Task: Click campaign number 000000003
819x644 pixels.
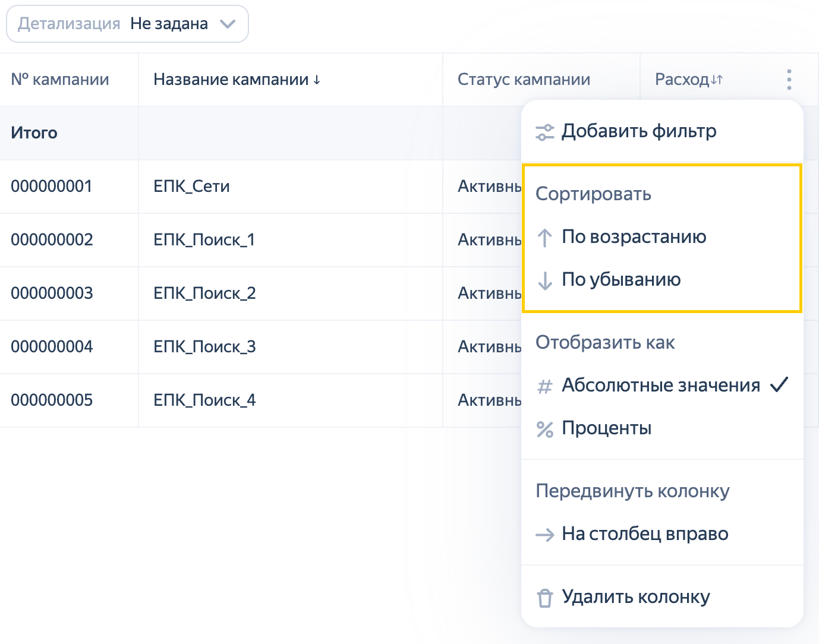Action: (x=52, y=293)
